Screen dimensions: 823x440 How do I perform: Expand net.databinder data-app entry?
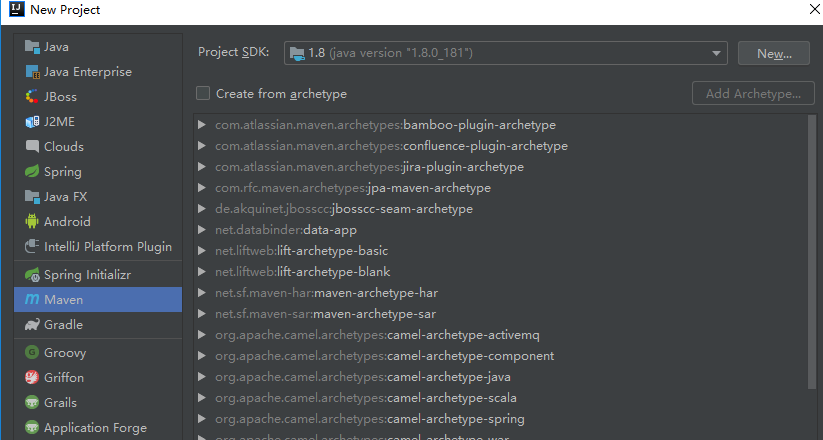(x=202, y=230)
